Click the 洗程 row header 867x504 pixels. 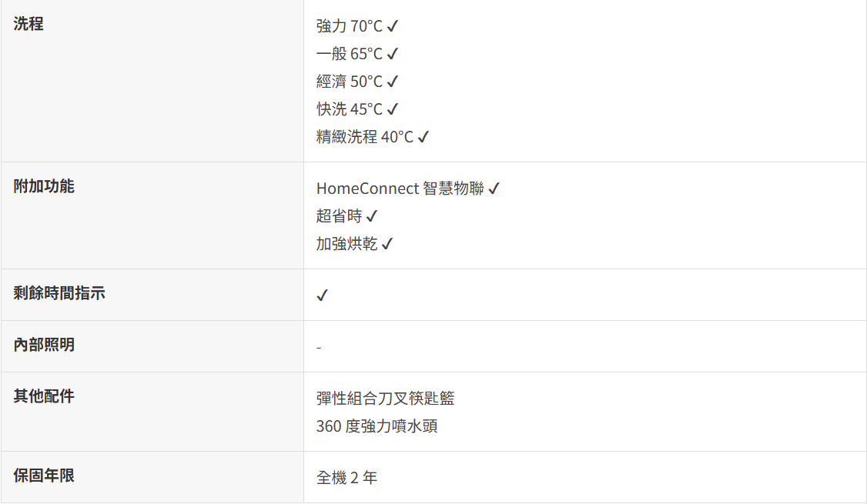(x=28, y=24)
